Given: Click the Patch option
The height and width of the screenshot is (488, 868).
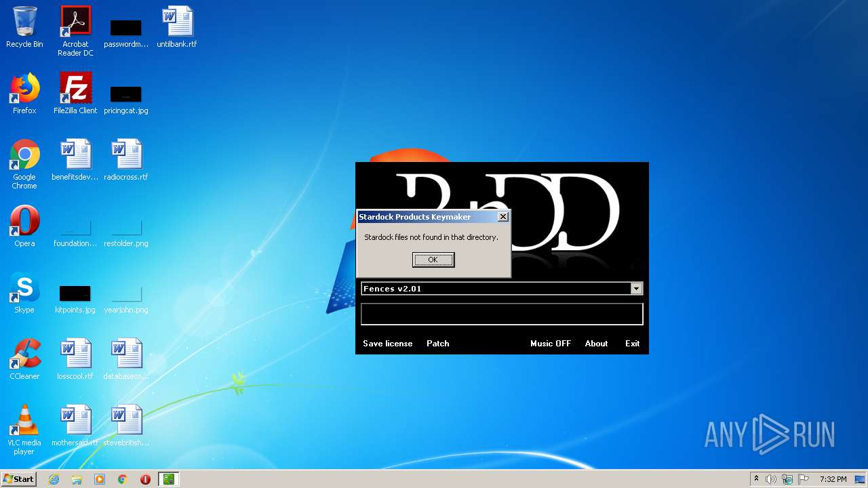Looking at the screenshot, I should coord(438,344).
